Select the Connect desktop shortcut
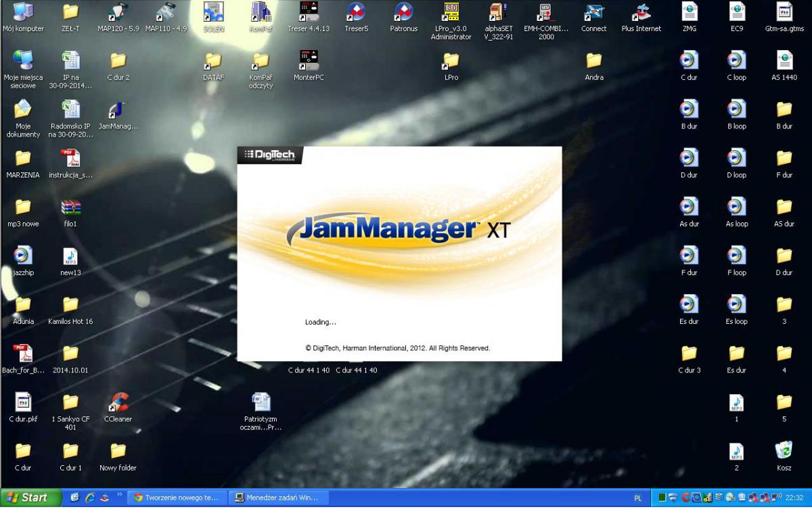Image resolution: width=812 pixels, height=528 pixels. (x=593, y=18)
